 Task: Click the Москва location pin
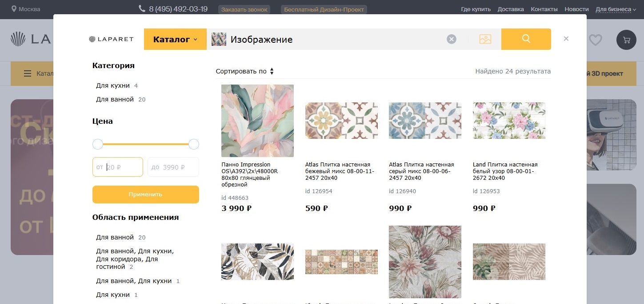coord(14,9)
